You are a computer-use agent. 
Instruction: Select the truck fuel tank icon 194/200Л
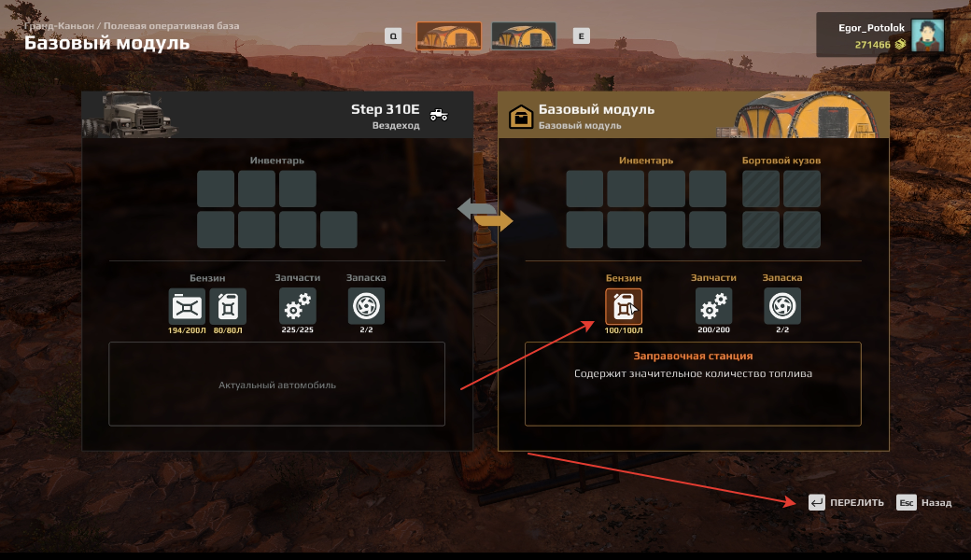click(187, 306)
